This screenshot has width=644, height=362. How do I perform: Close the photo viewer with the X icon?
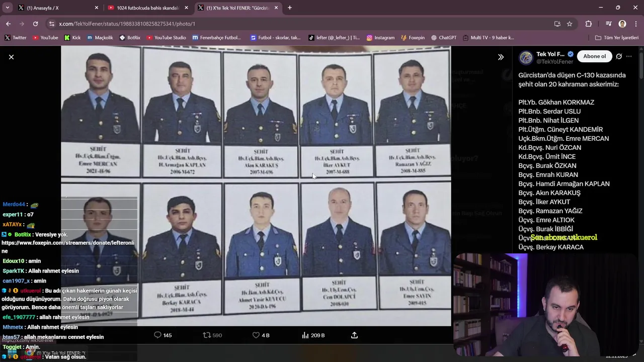pyautogui.click(x=11, y=57)
